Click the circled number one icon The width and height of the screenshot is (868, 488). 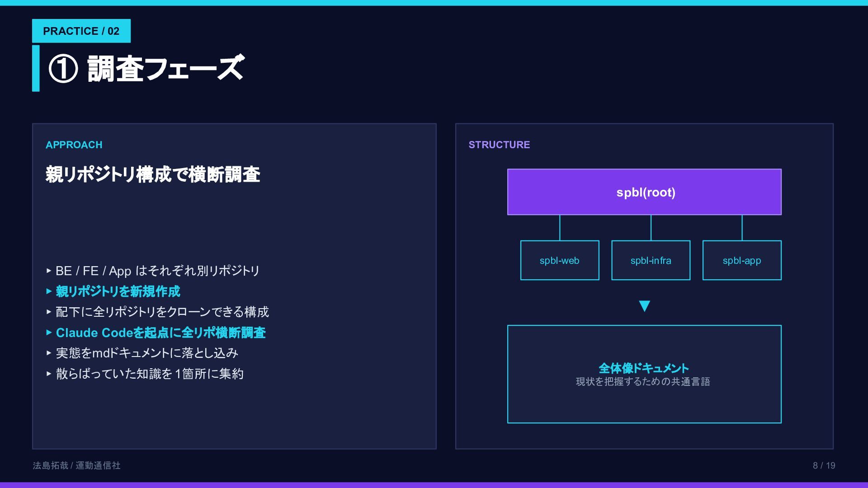tap(63, 69)
